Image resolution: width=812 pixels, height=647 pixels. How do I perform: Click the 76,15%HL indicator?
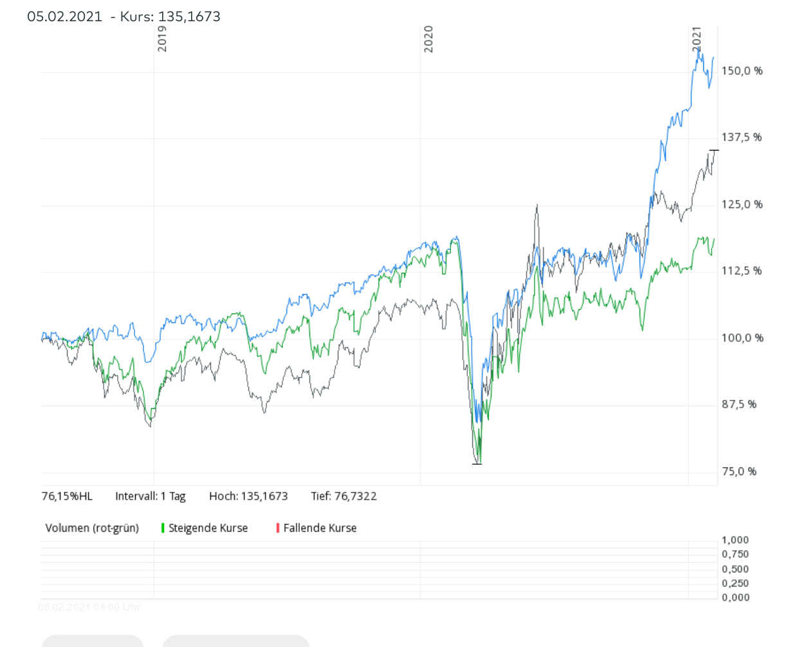(x=67, y=496)
